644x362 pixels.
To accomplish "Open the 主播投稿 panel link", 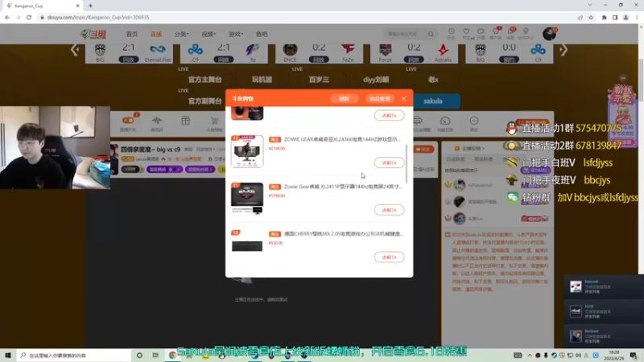I will 471,148.
